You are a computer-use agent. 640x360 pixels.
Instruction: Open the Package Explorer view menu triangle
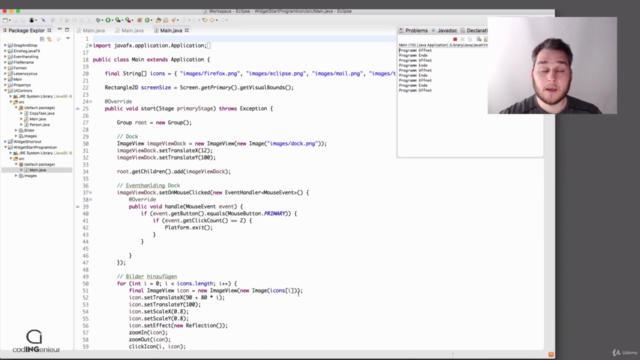pyautogui.click(x=68, y=38)
